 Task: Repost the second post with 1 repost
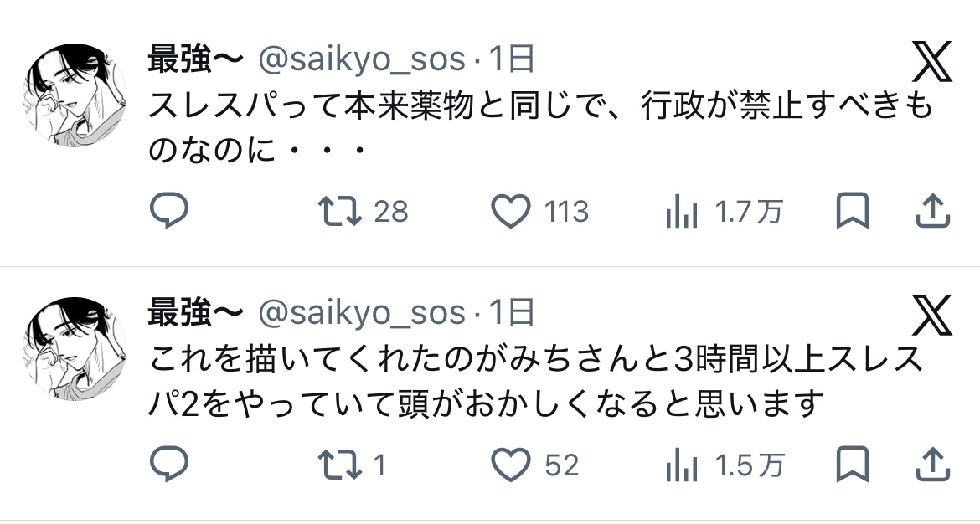[343, 465]
